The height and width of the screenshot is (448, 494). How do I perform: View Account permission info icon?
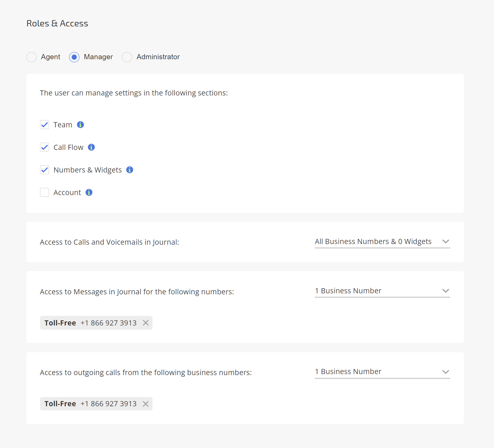click(x=89, y=192)
